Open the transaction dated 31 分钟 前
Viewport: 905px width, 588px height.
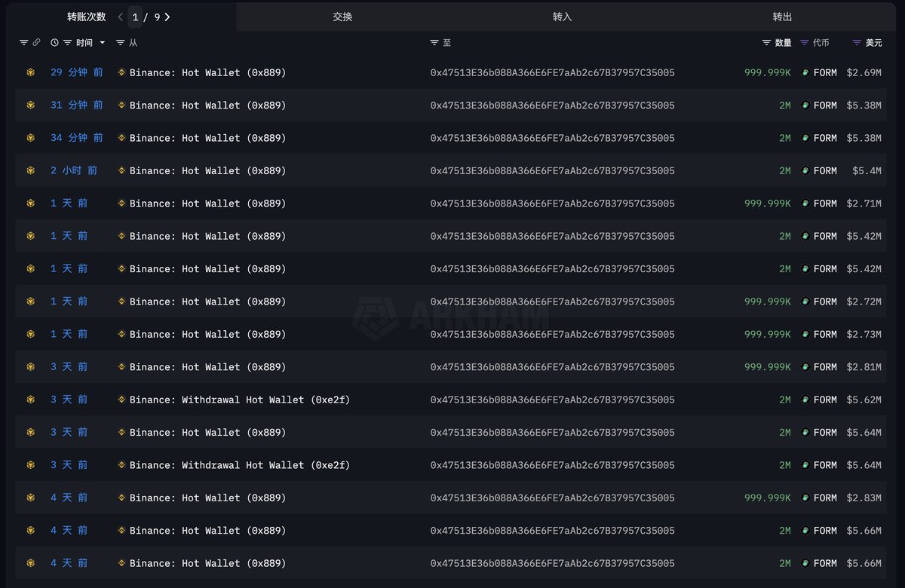pyautogui.click(x=77, y=105)
